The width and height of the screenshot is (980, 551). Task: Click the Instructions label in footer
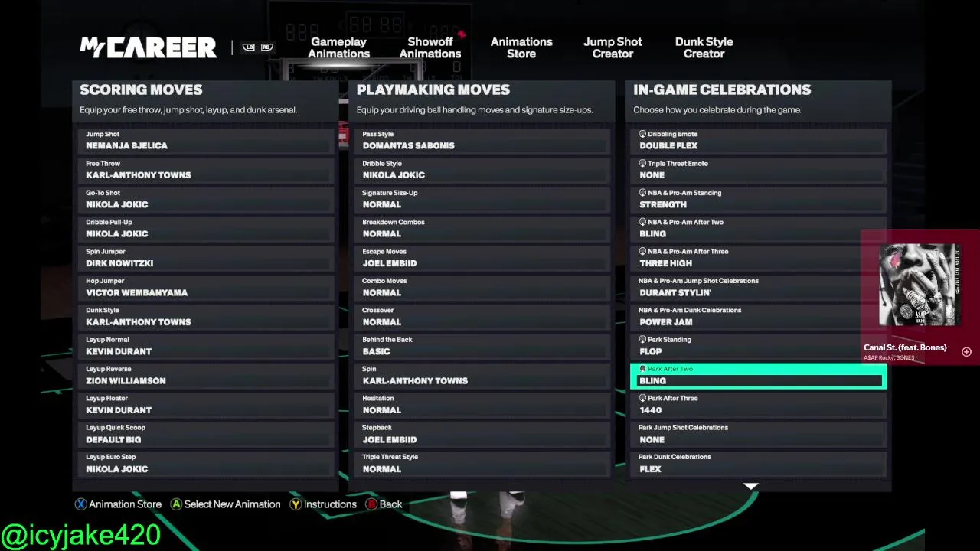click(x=331, y=504)
